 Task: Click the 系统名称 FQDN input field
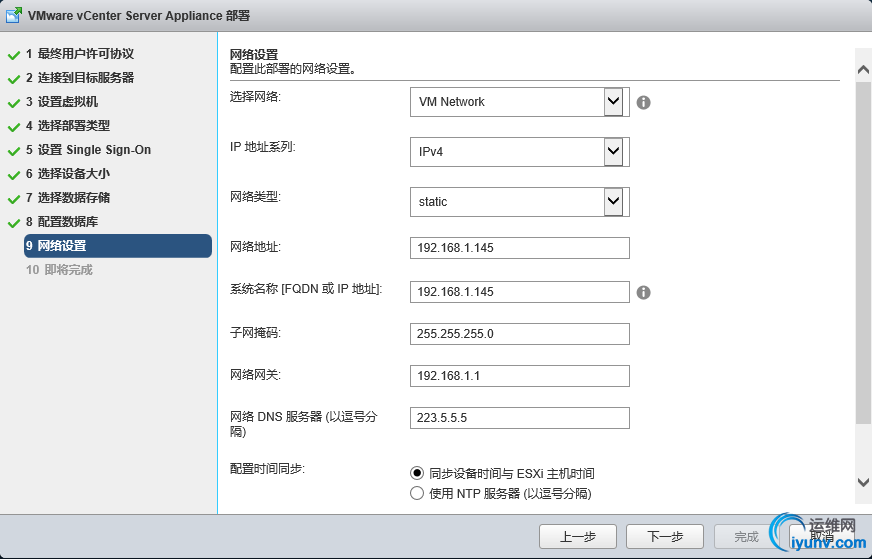519,291
